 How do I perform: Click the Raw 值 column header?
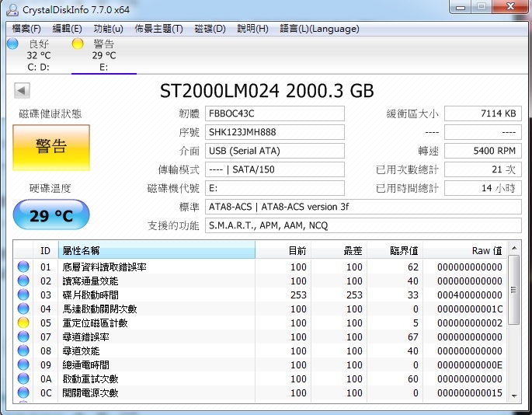[465, 250]
